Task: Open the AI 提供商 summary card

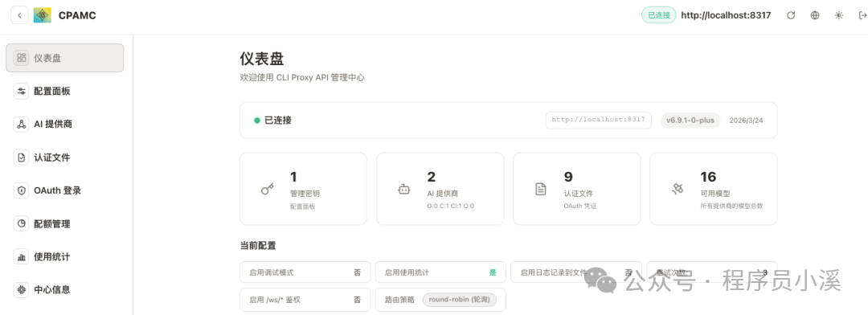Action: click(440, 189)
